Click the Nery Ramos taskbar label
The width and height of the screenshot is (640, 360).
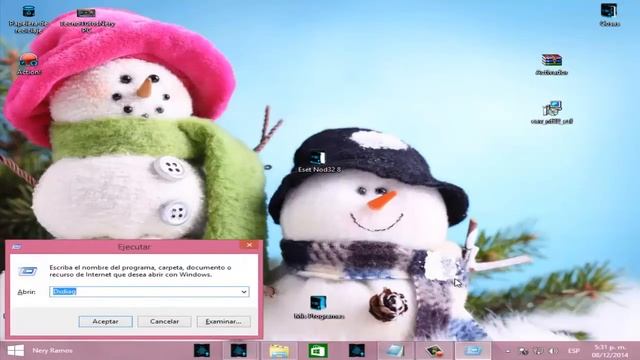(x=52, y=351)
